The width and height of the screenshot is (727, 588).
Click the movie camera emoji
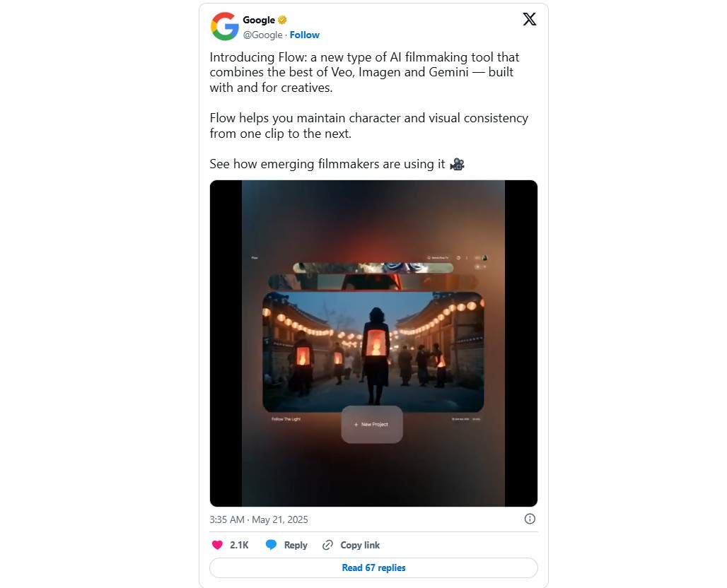point(457,164)
